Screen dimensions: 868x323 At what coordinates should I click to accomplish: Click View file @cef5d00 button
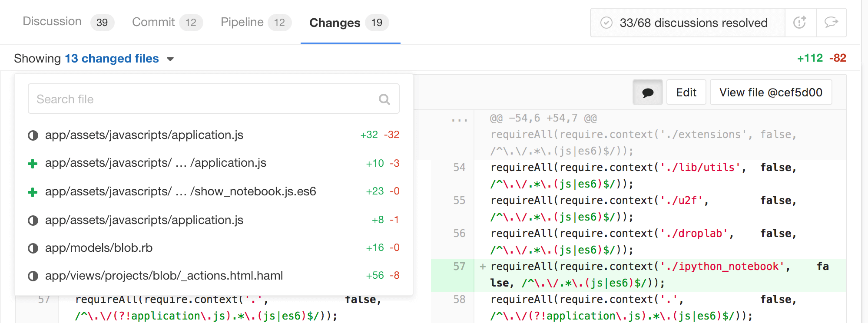(x=770, y=92)
